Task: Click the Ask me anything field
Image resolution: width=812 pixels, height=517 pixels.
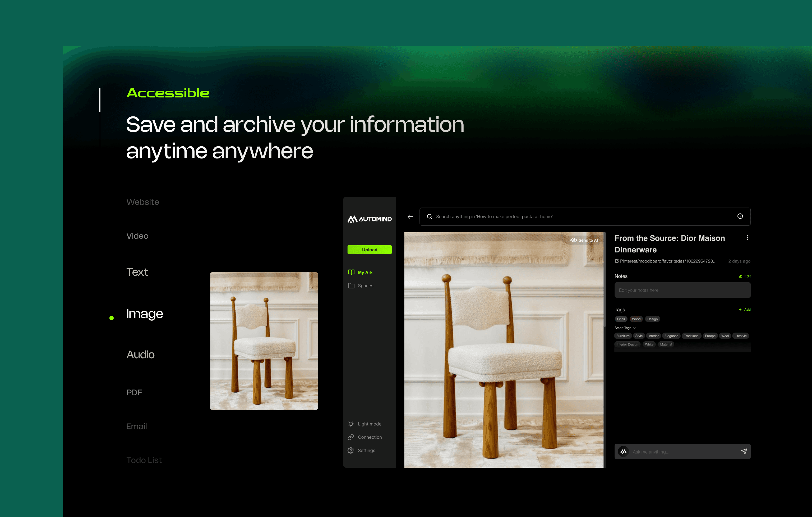Action: pos(681,452)
